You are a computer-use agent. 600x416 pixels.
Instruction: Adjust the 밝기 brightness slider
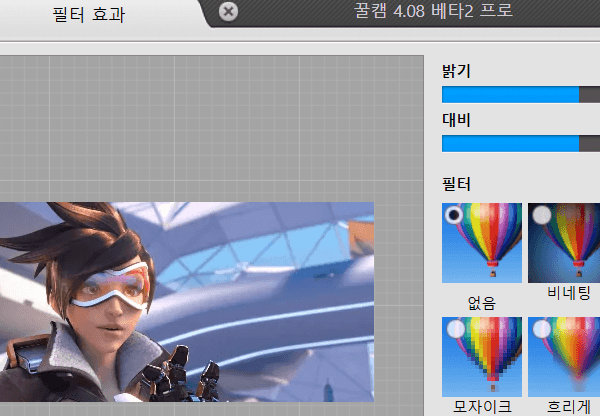(x=521, y=95)
